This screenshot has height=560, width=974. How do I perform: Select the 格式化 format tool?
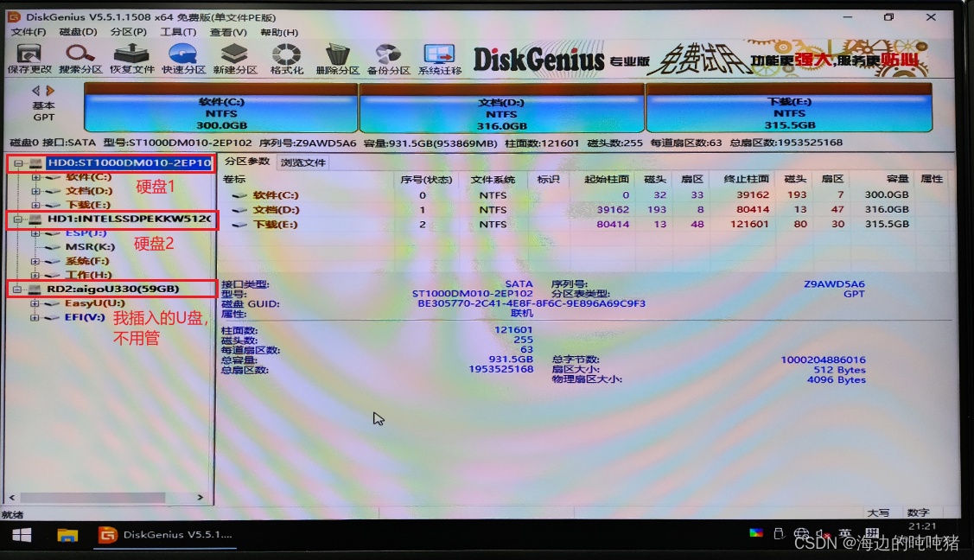point(286,60)
